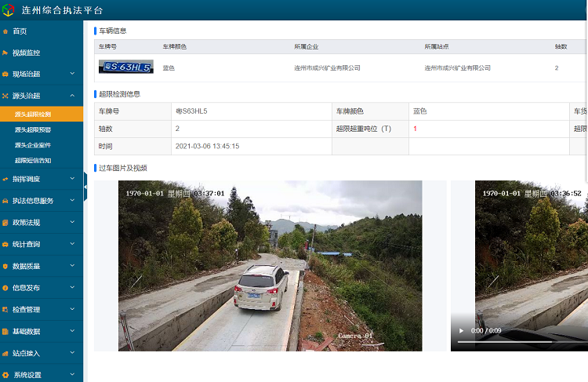588x382 pixels.
Task: Collapse the 源头治超 menu chevron
Action: (x=72, y=96)
